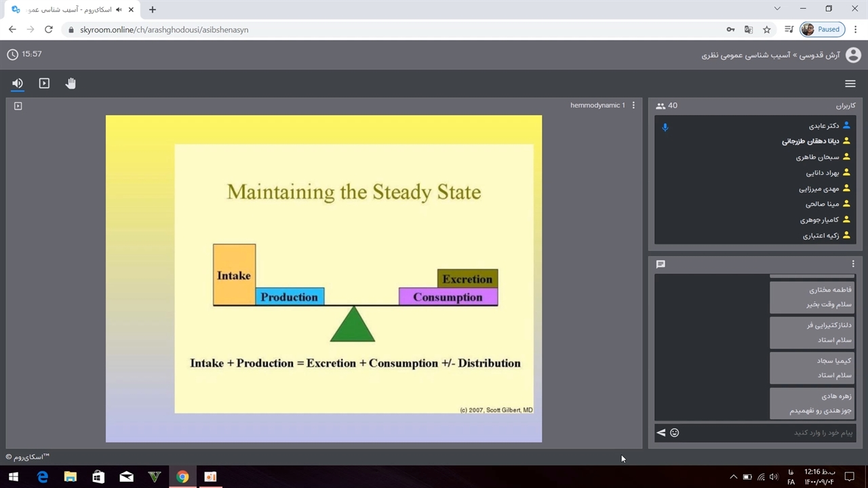Toggle the speaker audio icon in Skyroom toolbar
The width and height of the screenshot is (868, 488).
point(18,83)
